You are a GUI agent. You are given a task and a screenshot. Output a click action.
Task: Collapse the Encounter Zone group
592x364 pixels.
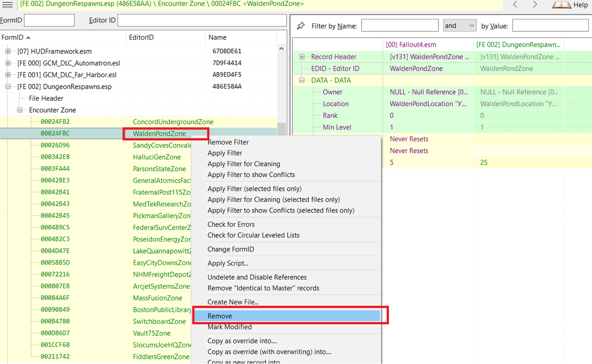(19, 110)
